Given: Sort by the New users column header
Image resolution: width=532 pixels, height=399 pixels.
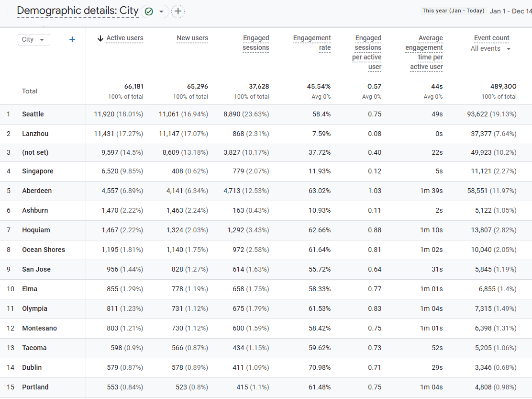Looking at the screenshot, I should coord(192,38).
